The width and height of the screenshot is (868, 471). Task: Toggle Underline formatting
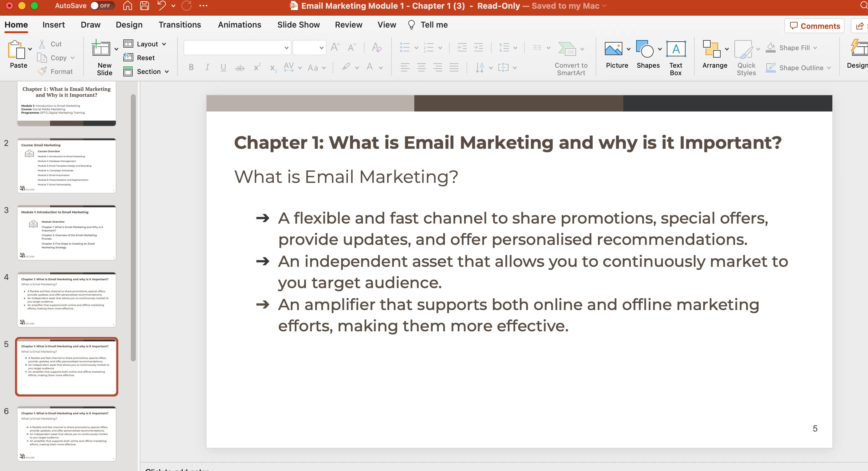point(223,67)
